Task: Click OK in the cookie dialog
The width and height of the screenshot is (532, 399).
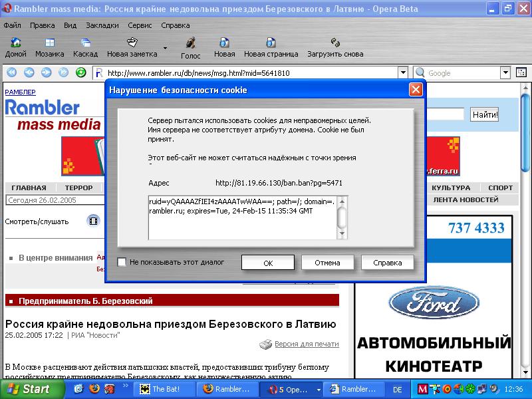Action: [x=268, y=263]
